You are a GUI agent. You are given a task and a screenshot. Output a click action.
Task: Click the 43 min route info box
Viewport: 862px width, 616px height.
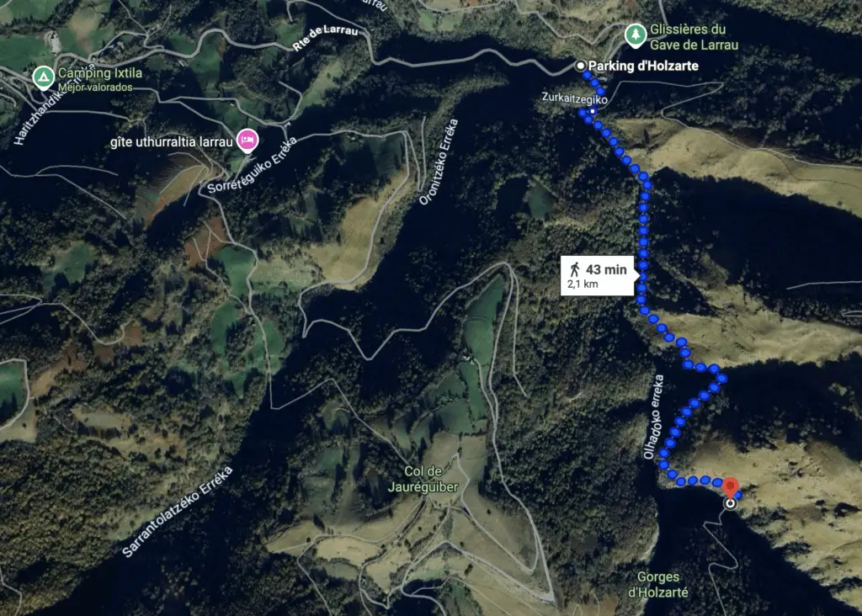597,276
